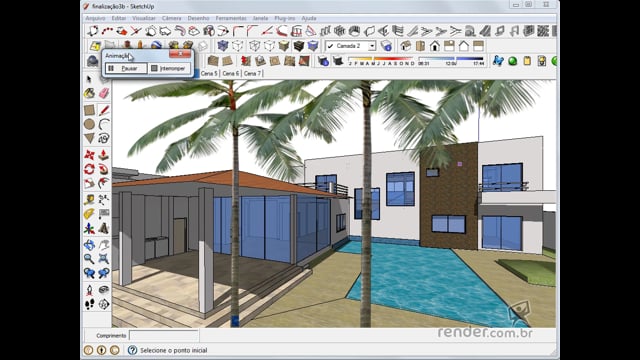The image size is (640, 360).
Task: Adjust the shadow month date slider
Action: tap(380, 61)
